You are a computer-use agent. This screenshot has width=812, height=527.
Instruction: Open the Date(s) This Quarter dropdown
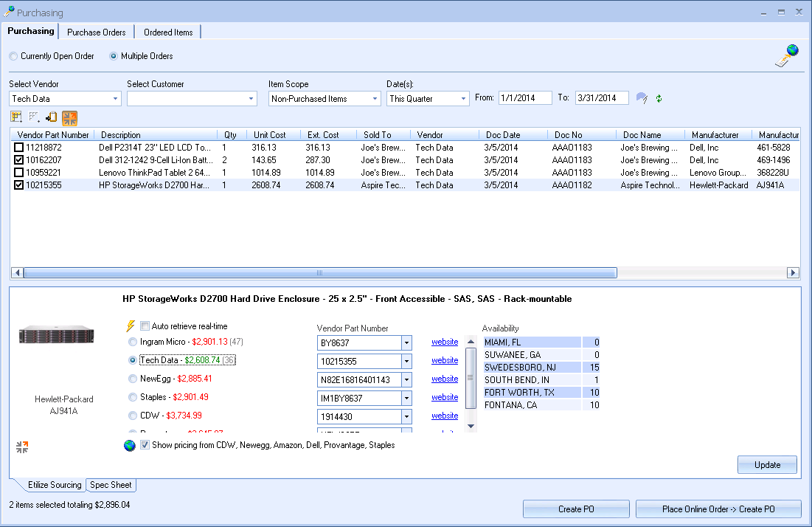[464, 98]
